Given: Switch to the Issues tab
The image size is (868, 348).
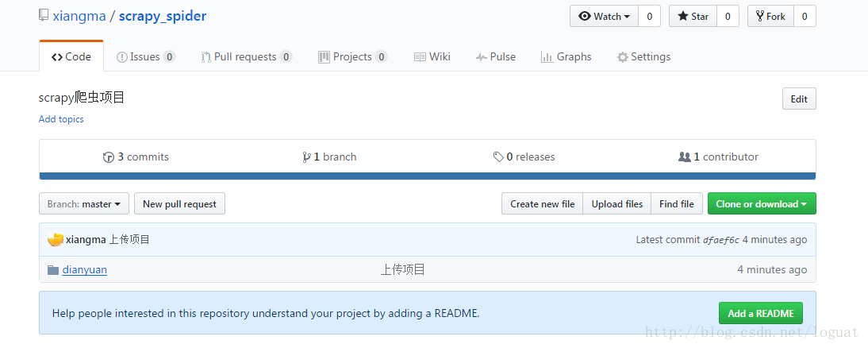Looking at the screenshot, I should (146, 56).
